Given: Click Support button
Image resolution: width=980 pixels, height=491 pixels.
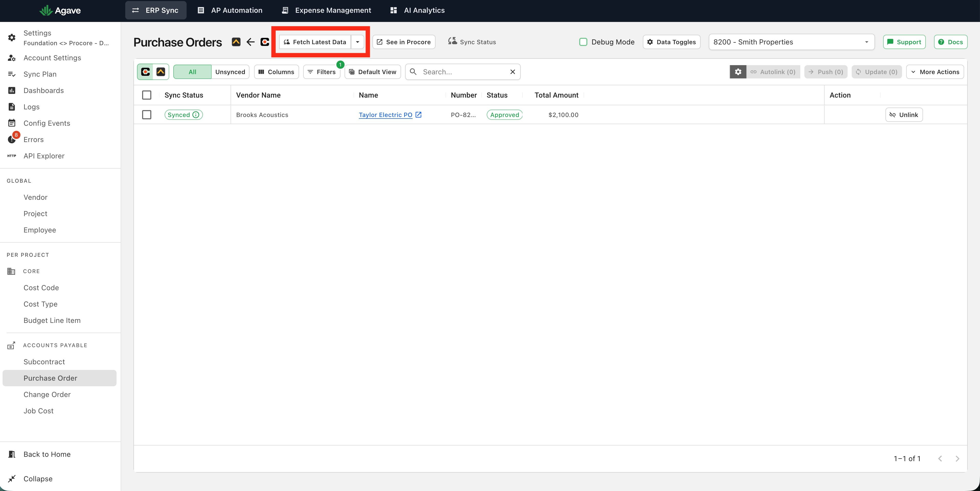Looking at the screenshot, I should (x=904, y=42).
